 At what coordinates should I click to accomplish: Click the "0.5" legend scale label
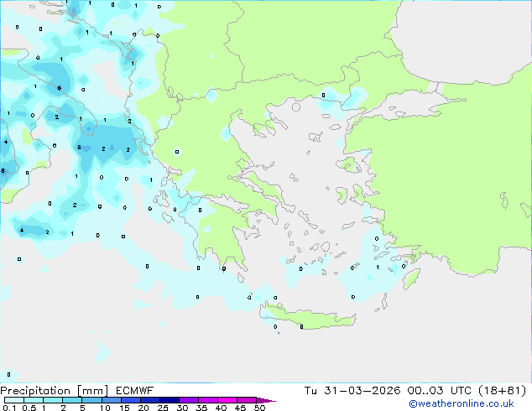[29, 408]
